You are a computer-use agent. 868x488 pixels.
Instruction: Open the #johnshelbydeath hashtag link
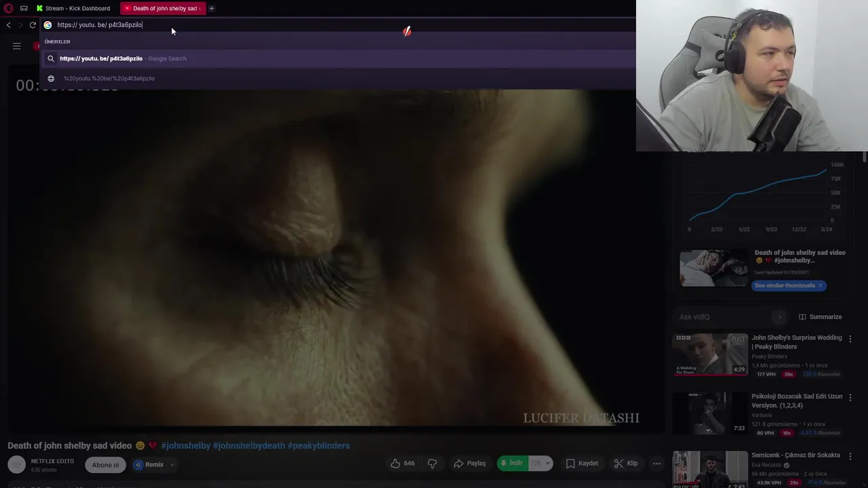click(x=249, y=445)
